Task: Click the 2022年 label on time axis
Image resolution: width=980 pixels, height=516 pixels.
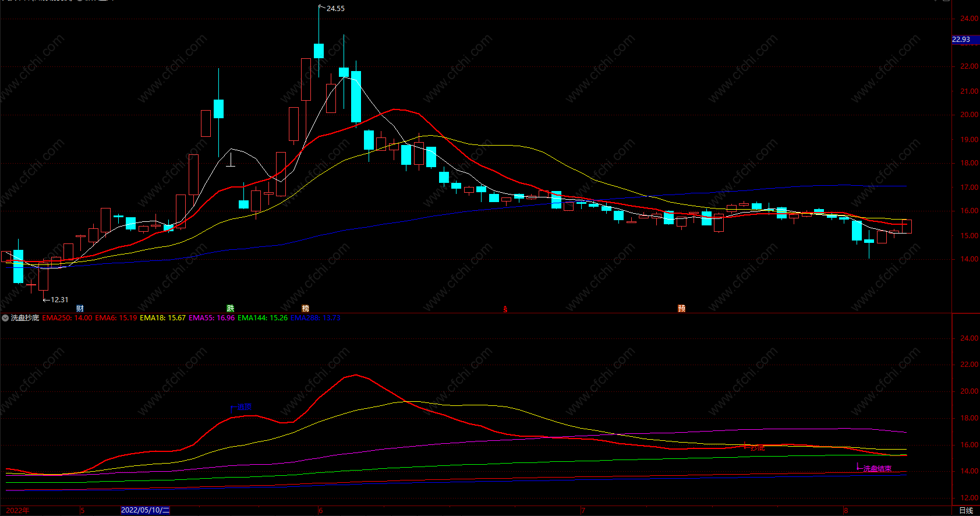Action: point(17,511)
